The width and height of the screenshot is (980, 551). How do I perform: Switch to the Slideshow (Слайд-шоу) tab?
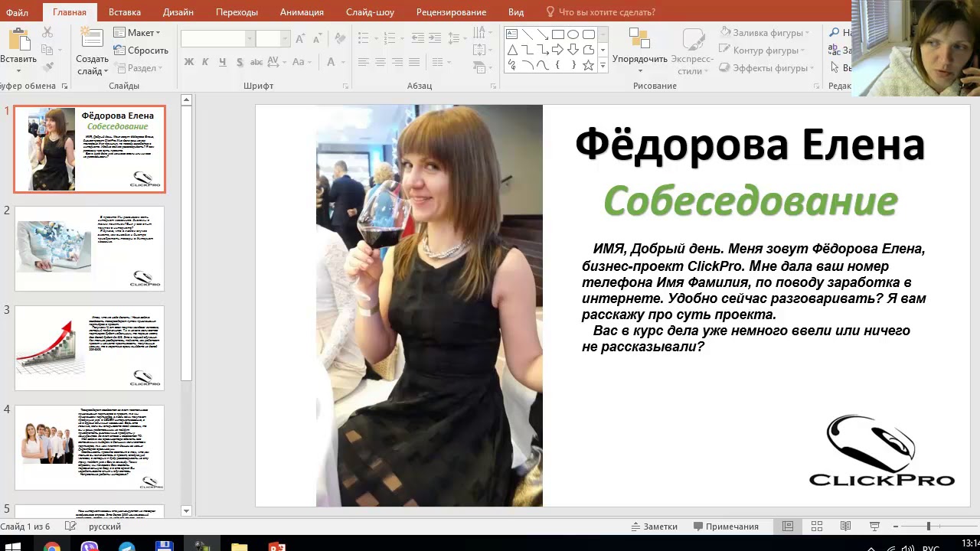tap(370, 12)
